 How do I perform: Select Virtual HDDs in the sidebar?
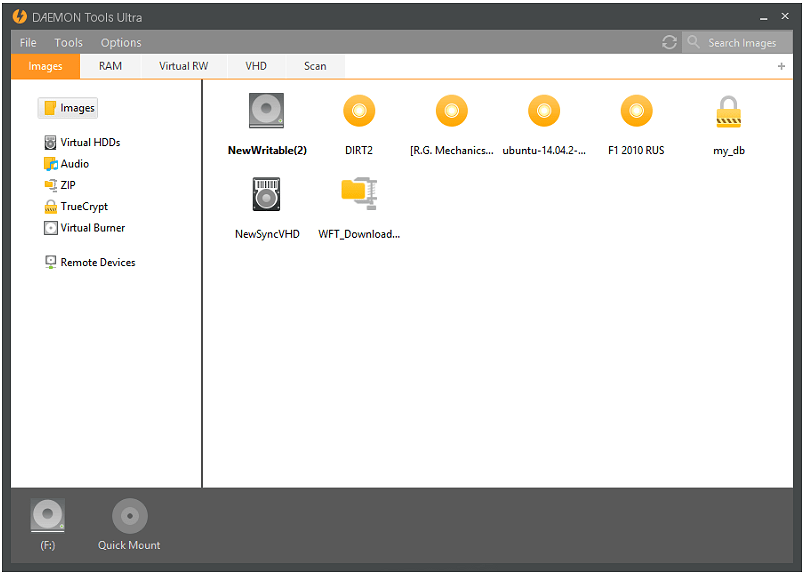[x=82, y=142]
